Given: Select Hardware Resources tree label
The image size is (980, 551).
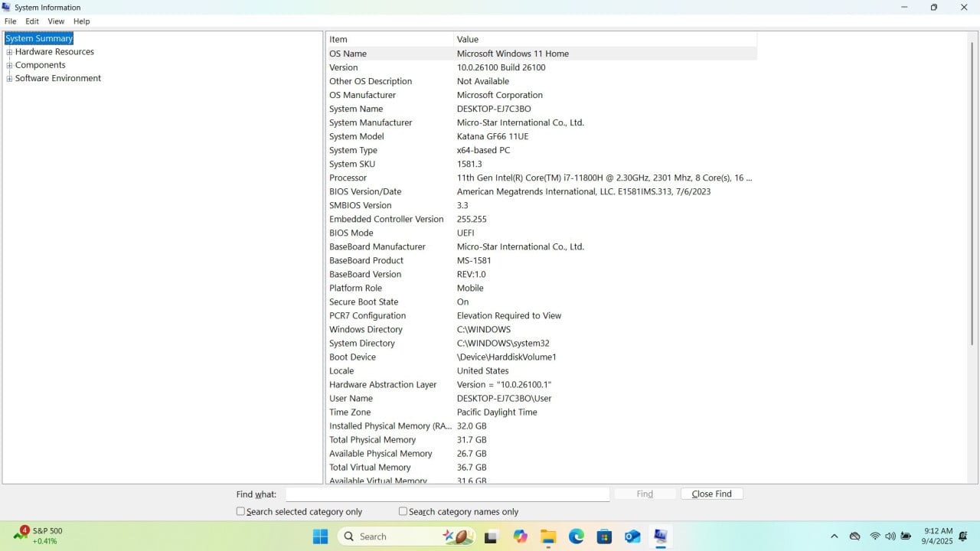Looking at the screenshot, I should pos(54,52).
